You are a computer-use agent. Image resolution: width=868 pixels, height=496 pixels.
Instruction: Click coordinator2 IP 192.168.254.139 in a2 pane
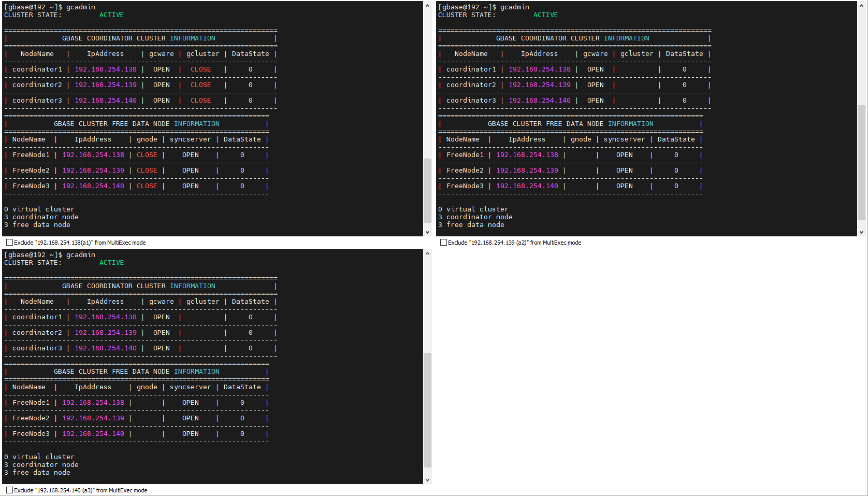click(540, 85)
